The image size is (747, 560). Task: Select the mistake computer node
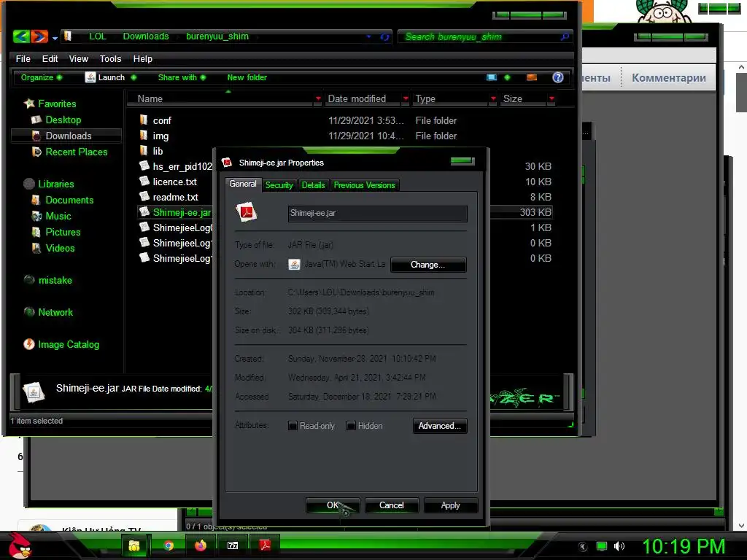click(48, 280)
